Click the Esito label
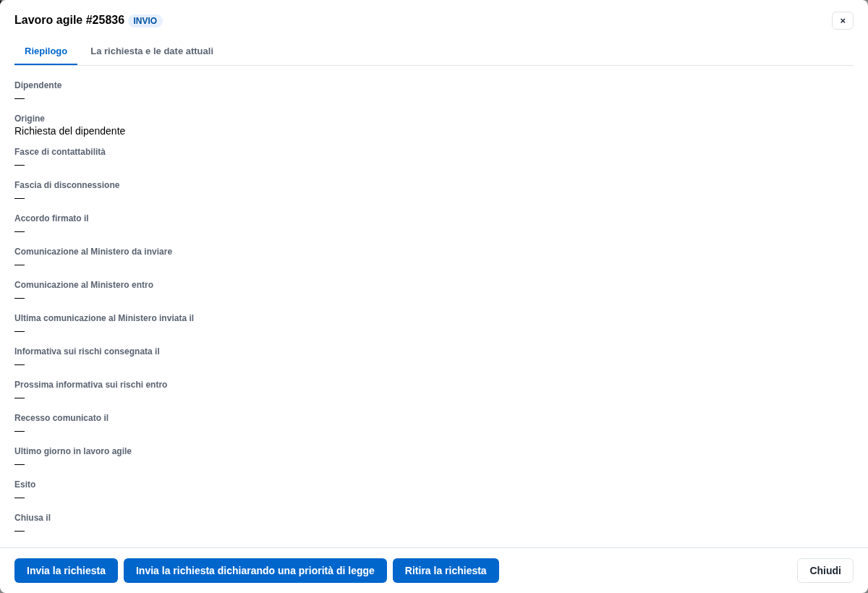The height and width of the screenshot is (593, 868). click(x=25, y=485)
